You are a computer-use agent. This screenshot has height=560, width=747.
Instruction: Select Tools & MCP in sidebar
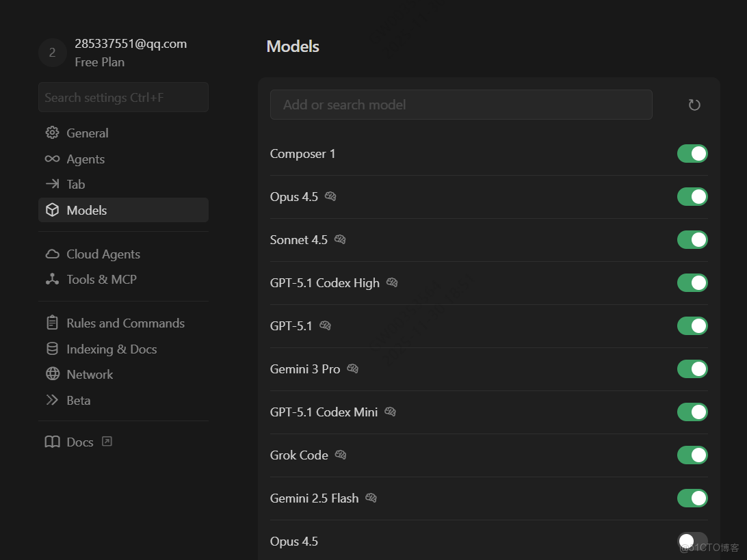(x=101, y=279)
